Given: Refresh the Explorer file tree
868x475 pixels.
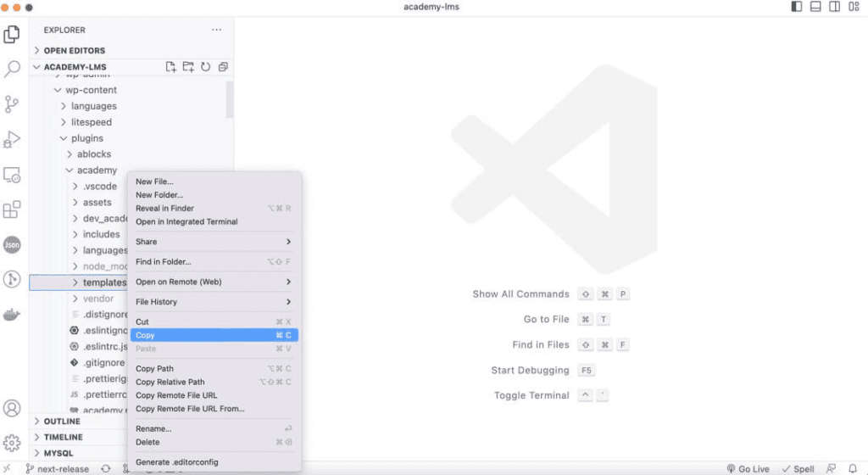Looking at the screenshot, I should [205, 67].
